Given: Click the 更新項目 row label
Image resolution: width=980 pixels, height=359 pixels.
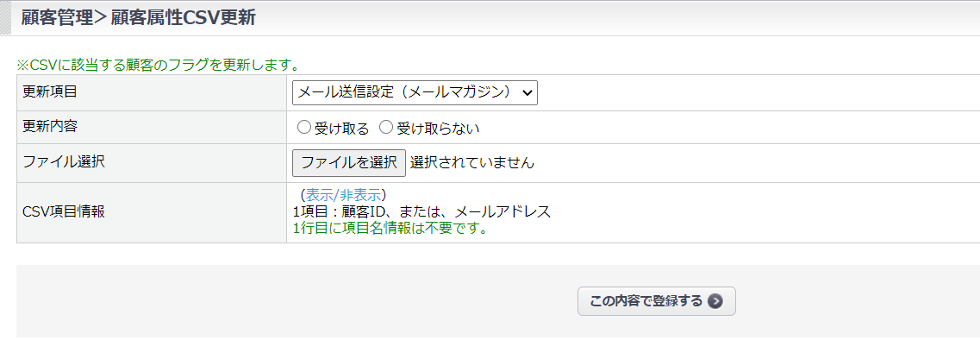Looking at the screenshot, I should coord(50,91).
